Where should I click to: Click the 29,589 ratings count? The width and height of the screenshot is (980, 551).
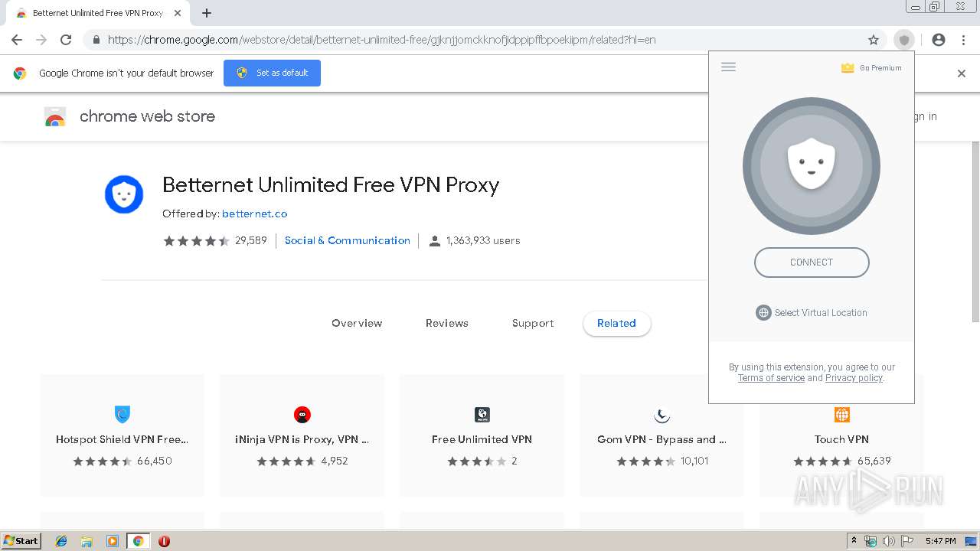pos(251,240)
